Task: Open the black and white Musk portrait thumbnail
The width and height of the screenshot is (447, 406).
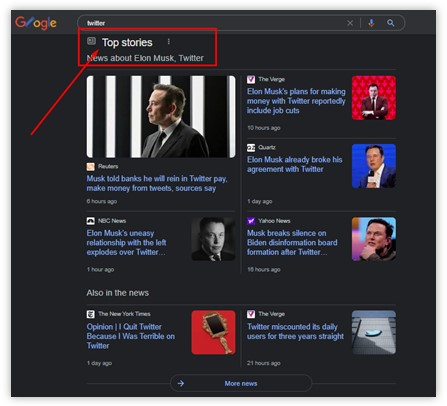Action: [x=213, y=239]
